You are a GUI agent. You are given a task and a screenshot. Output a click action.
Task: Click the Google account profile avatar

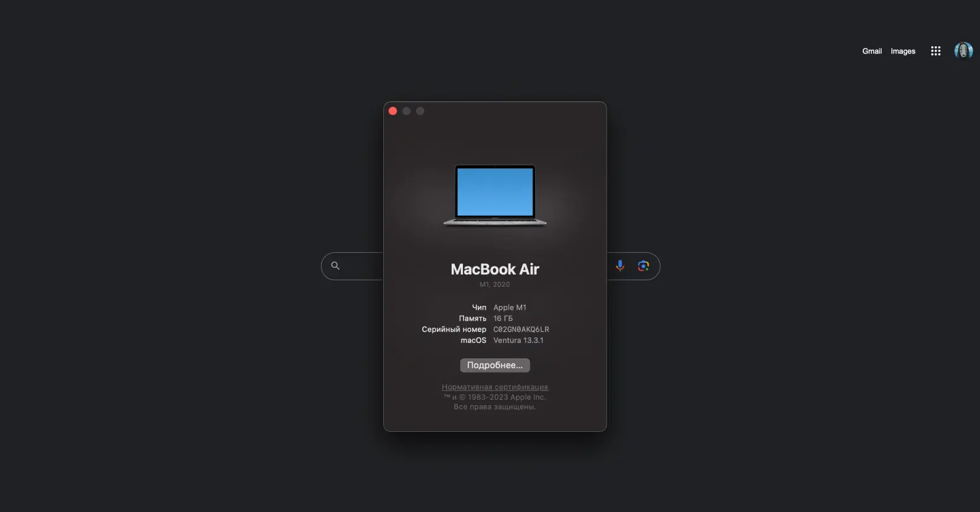(963, 51)
